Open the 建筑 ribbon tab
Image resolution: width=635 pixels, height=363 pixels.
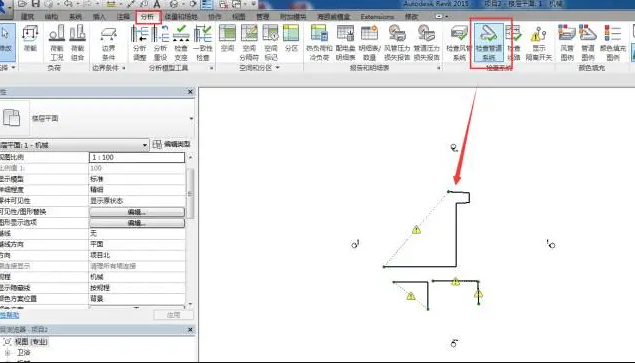click(28, 17)
